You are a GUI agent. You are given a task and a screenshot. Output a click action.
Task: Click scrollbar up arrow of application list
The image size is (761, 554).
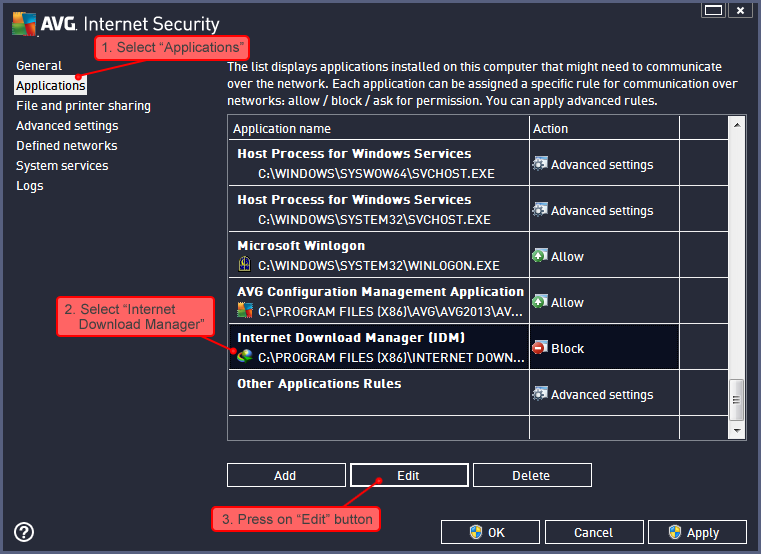737,125
